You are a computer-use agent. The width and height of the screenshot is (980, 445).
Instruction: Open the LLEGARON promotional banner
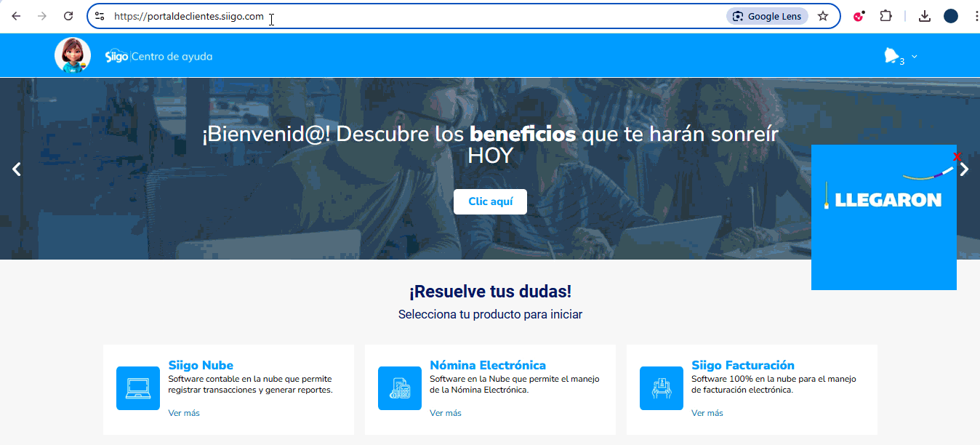click(884, 217)
